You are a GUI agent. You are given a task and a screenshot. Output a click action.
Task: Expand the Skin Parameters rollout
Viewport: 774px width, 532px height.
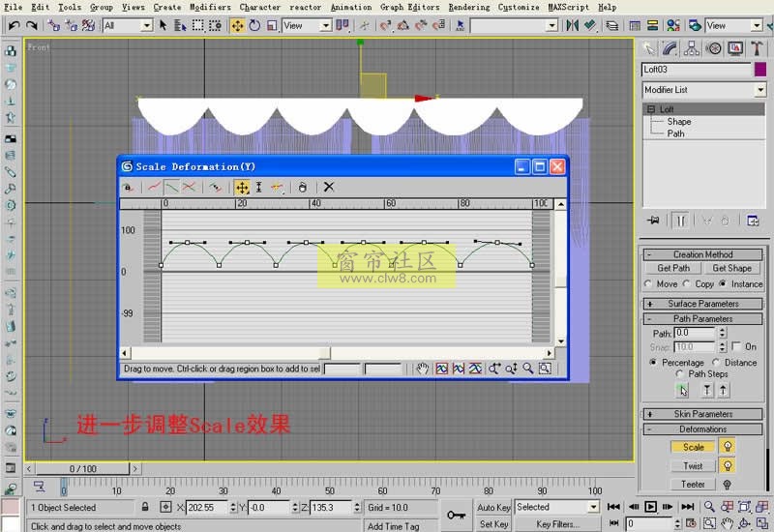pos(703,414)
